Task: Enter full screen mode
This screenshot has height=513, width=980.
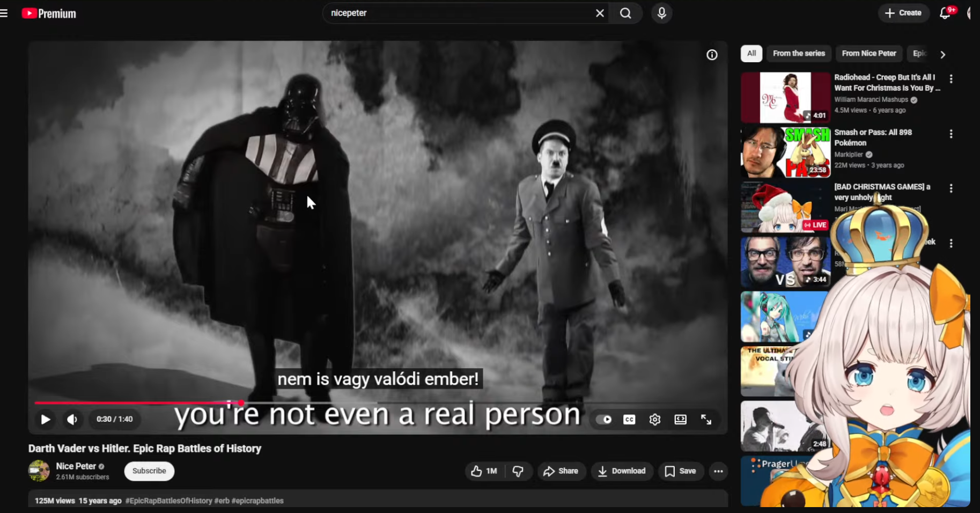Action: click(706, 420)
